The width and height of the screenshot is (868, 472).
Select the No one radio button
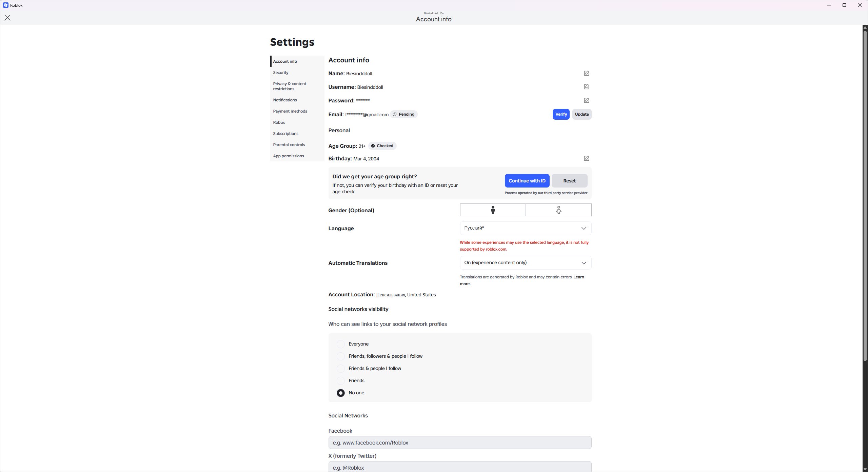340,393
